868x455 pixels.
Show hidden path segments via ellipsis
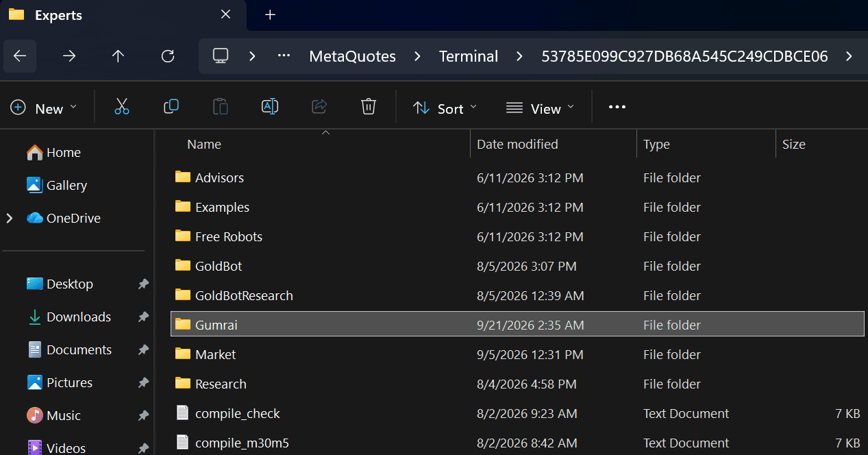click(x=284, y=56)
